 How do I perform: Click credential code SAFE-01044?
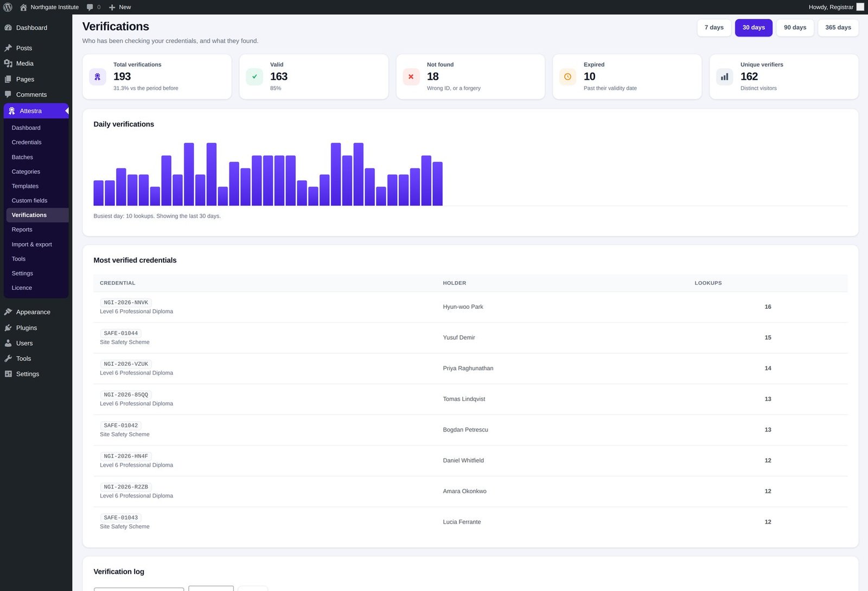click(121, 333)
